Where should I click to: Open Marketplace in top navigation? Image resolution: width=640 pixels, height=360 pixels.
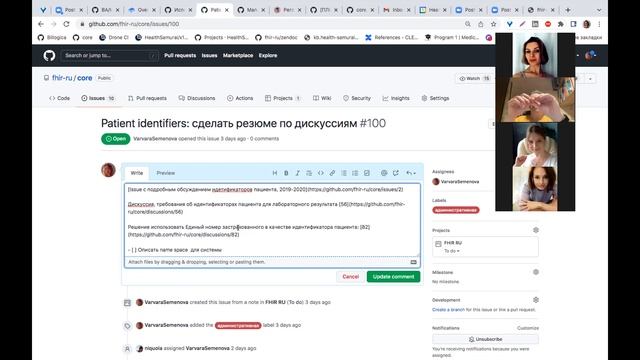[x=238, y=56]
